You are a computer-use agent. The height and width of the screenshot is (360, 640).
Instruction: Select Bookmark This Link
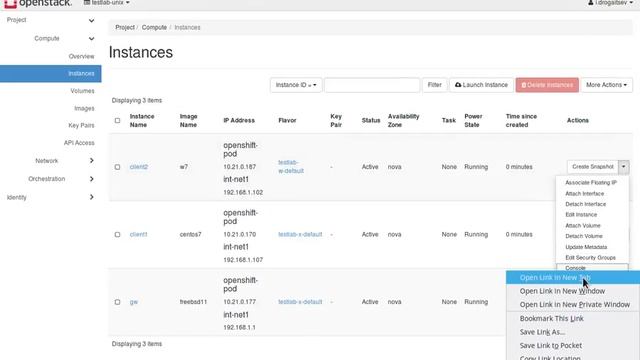pos(573,318)
